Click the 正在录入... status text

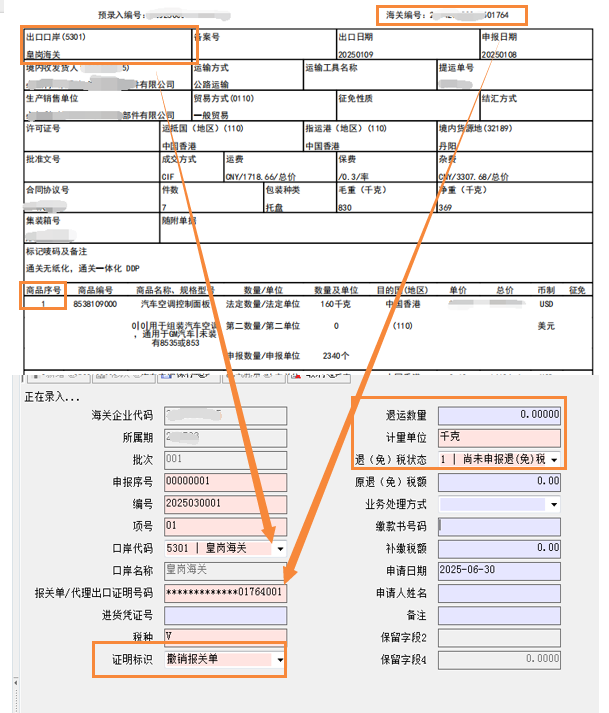pyautogui.click(x=51, y=397)
